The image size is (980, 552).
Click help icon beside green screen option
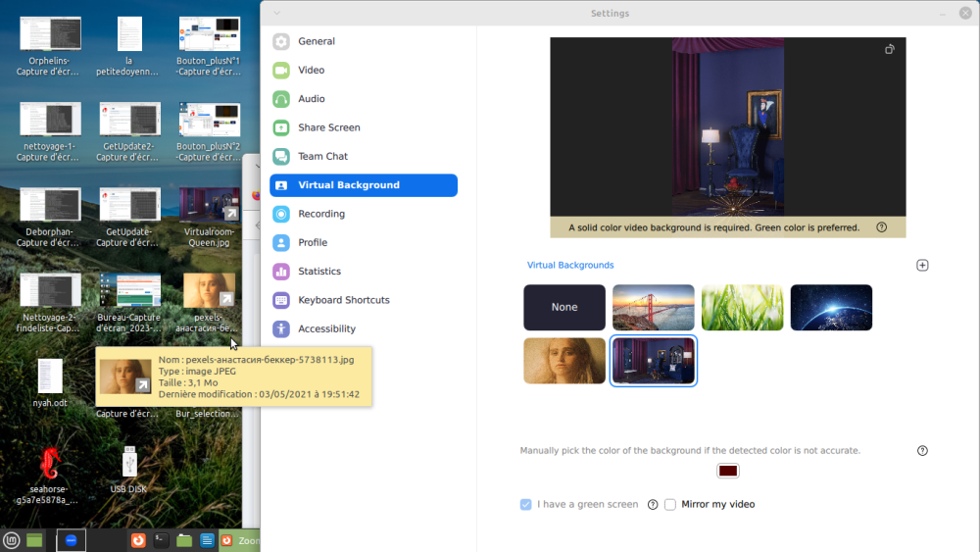(x=653, y=505)
